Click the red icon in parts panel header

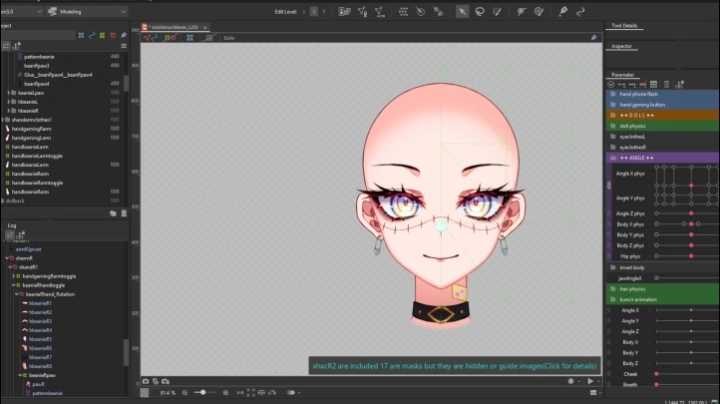(113, 35)
